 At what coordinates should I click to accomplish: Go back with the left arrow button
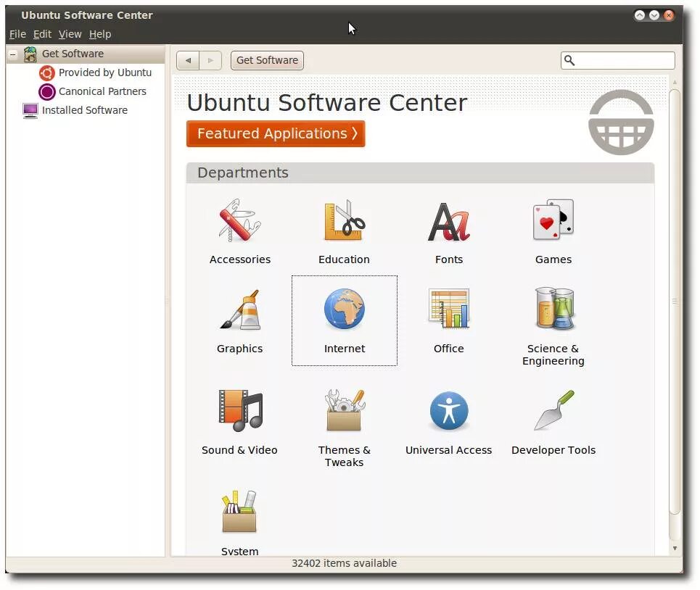pos(188,60)
